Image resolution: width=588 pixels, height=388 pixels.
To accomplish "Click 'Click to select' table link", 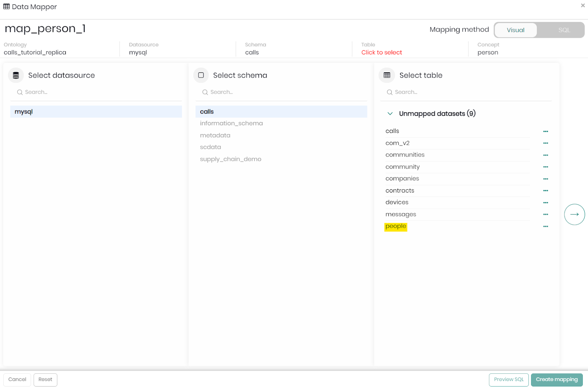I will tap(381, 53).
